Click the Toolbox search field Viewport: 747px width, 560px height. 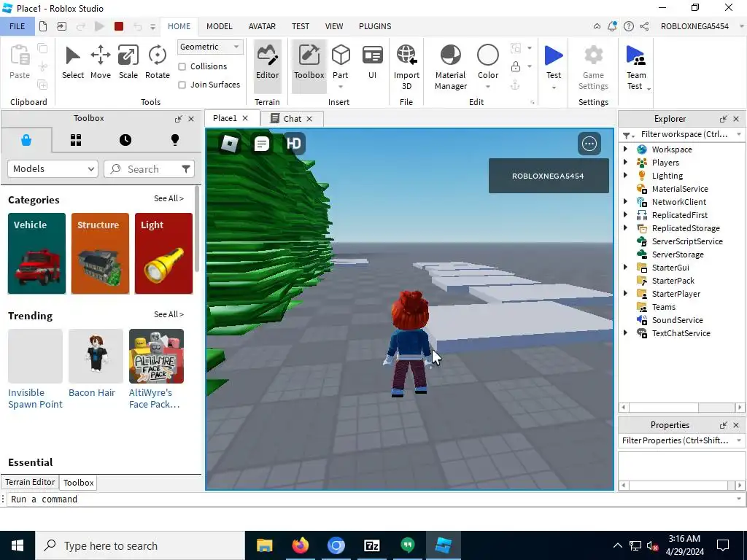(149, 168)
